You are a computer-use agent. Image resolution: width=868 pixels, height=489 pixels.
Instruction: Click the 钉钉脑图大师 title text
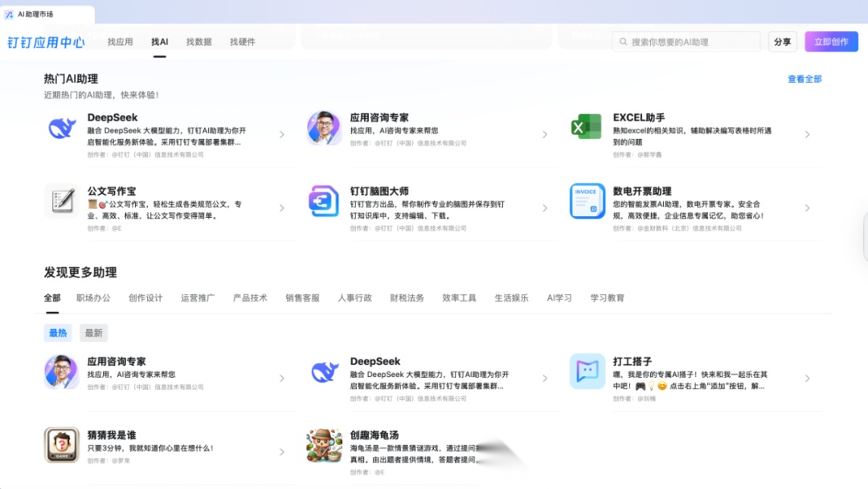tap(379, 191)
